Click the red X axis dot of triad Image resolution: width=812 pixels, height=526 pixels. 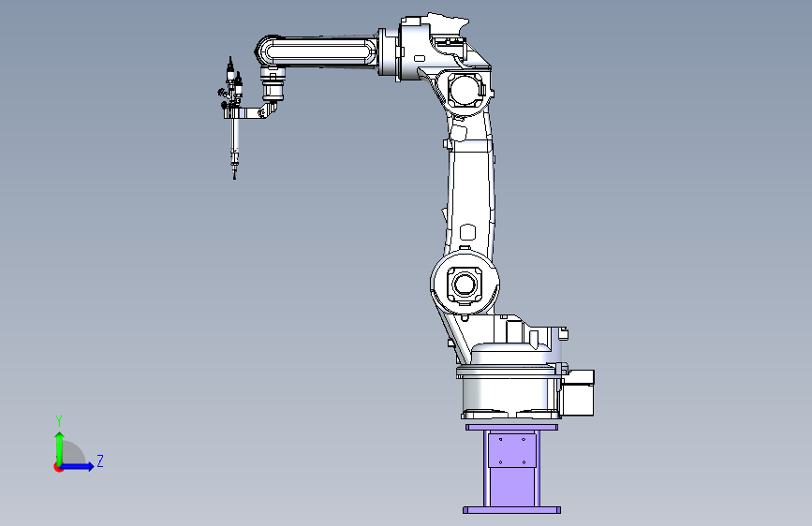point(58,467)
